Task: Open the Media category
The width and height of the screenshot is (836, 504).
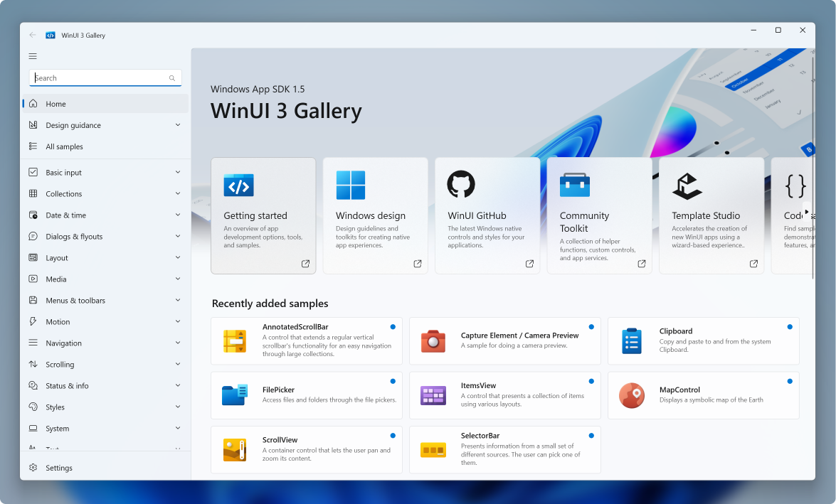Action: [105, 279]
